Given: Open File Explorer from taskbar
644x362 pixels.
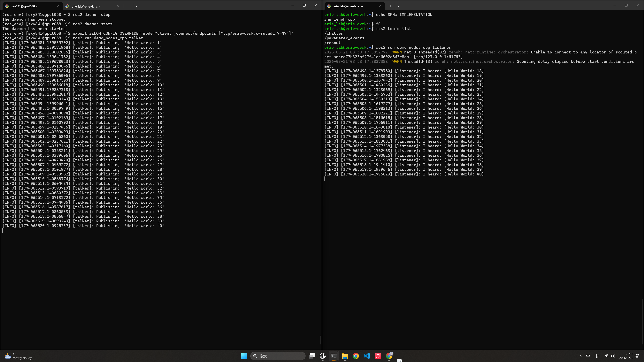Looking at the screenshot, I should (345, 356).
